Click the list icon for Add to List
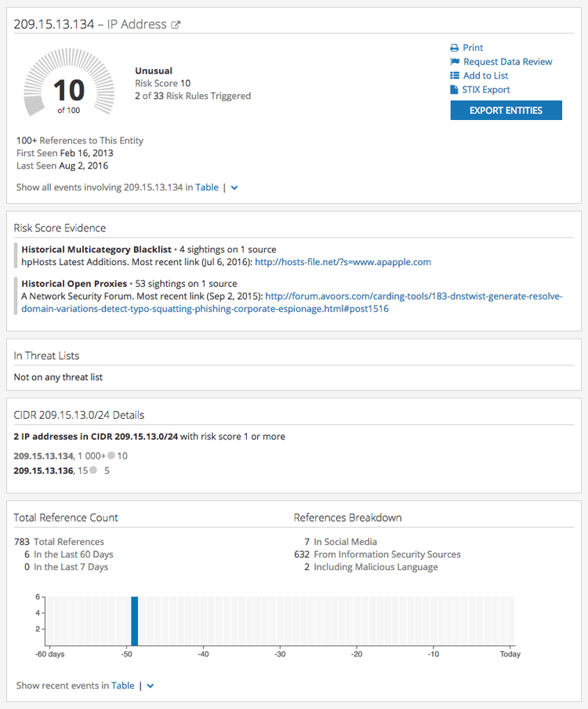The width and height of the screenshot is (588, 709). [455, 76]
